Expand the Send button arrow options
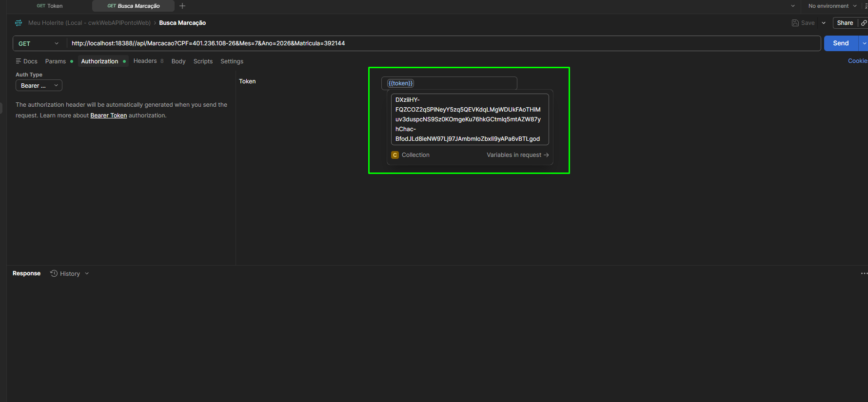This screenshot has height=402, width=868. (x=864, y=43)
